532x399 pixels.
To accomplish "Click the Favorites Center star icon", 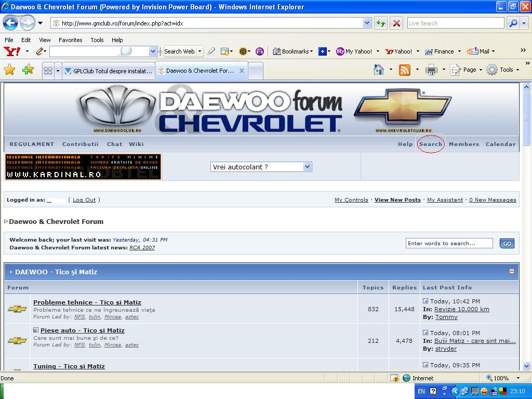I will [x=9, y=70].
